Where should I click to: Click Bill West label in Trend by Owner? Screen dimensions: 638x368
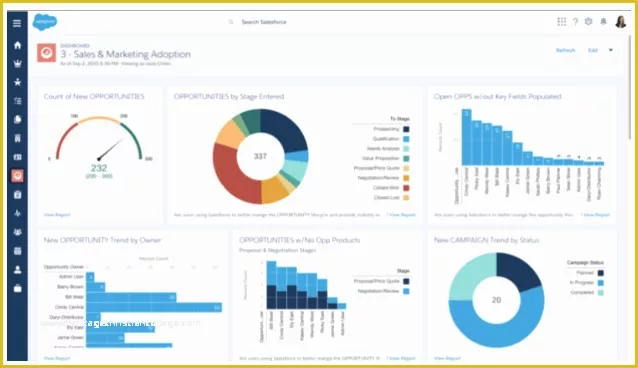pos(74,297)
